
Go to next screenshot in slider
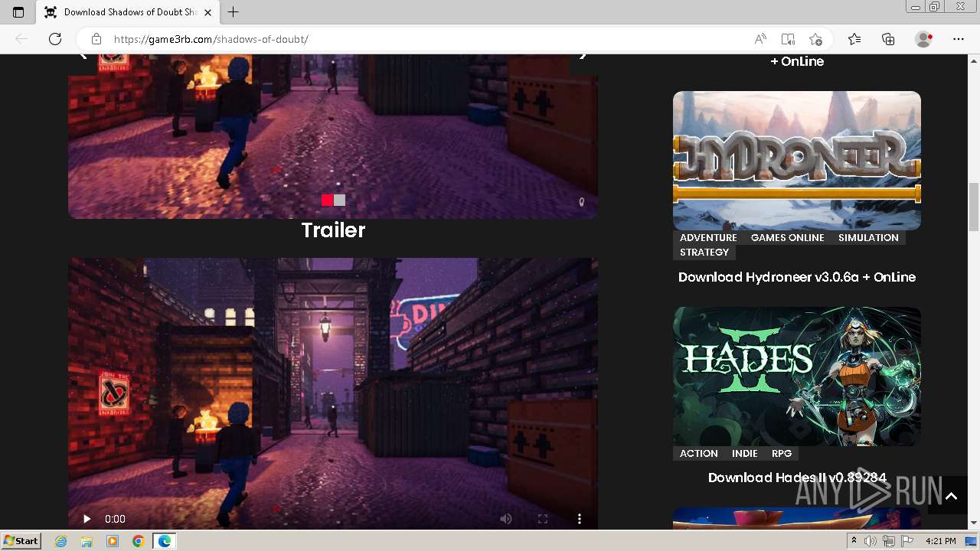(583, 57)
